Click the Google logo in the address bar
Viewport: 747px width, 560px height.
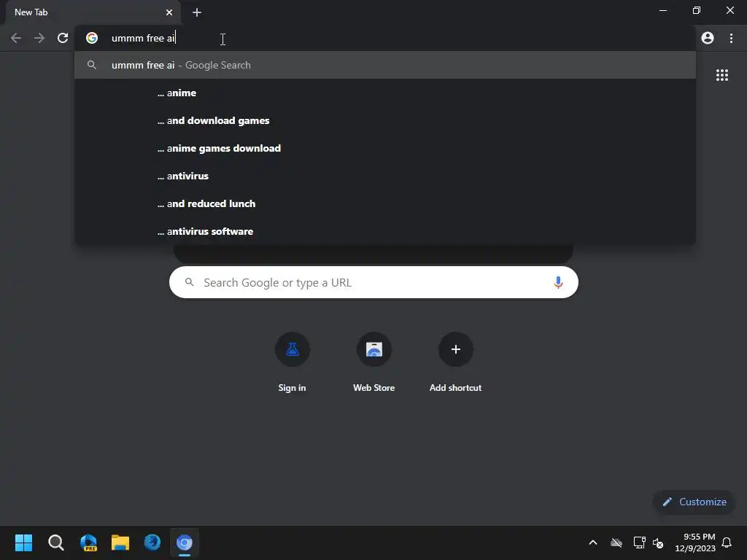pos(92,38)
